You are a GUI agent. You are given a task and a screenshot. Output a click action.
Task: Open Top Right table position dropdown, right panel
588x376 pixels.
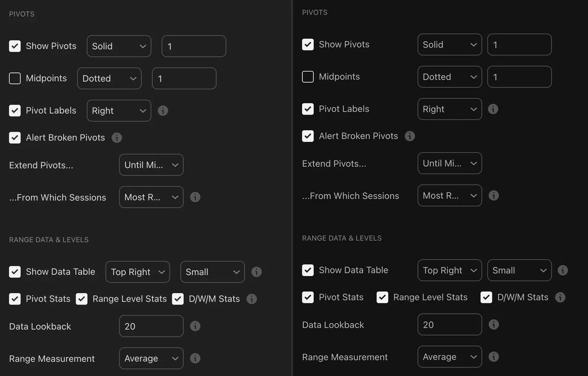pos(450,270)
